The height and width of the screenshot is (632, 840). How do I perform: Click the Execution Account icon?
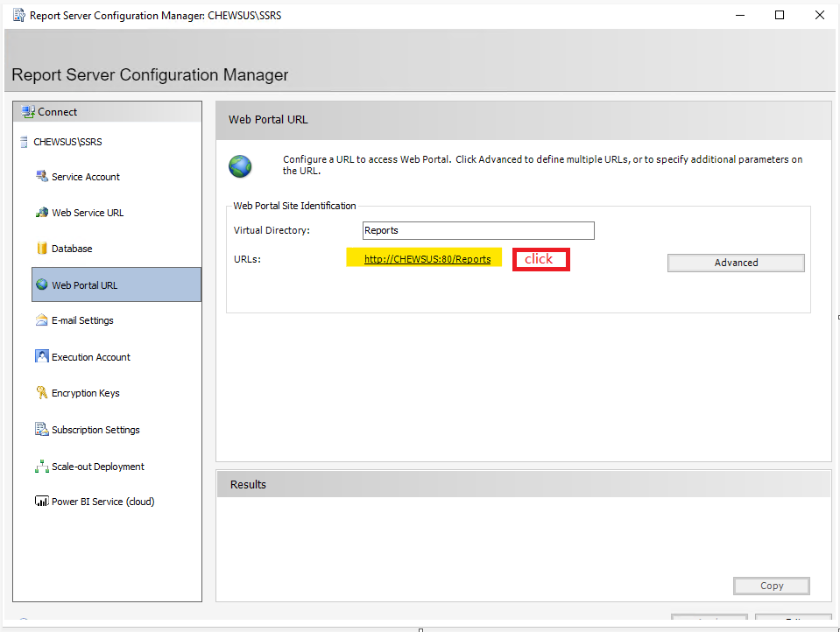click(x=42, y=356)
